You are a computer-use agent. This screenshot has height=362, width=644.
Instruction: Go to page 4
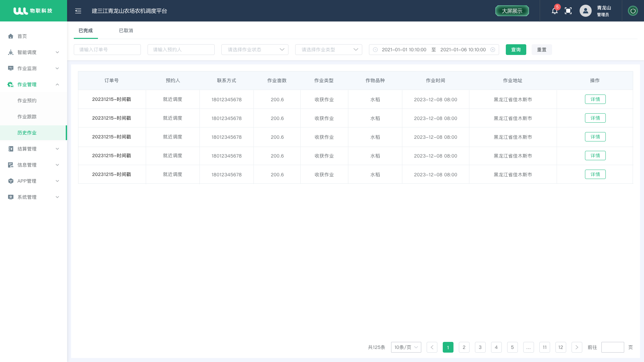496,347
